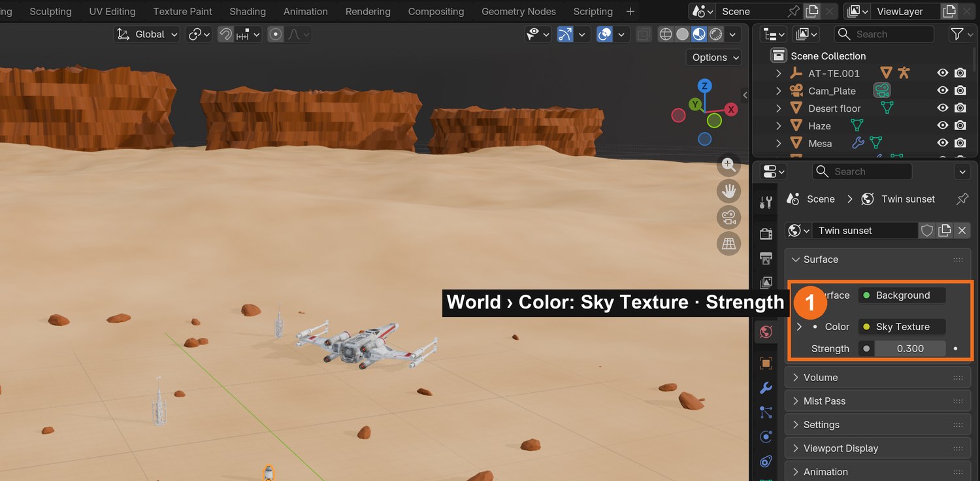980x481 pixels.
Task: Hide AT-TE.001 in the viewport
Action: coord(942,73)
